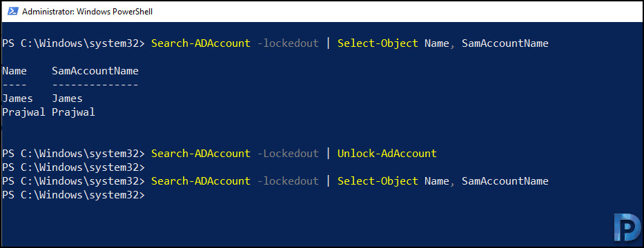Viewport: 644px width, 248px height.
Task: Click the first Select-Object cmdlet
Action: pos(378,43)
